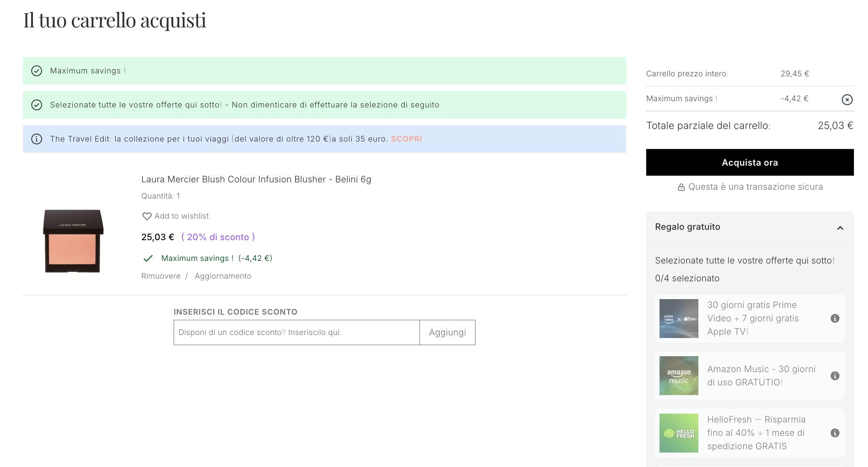Screen dimensions: 868x467
Task: Click 'Questa è una transazione sicura' text
Action: click(x=755, y=187)
